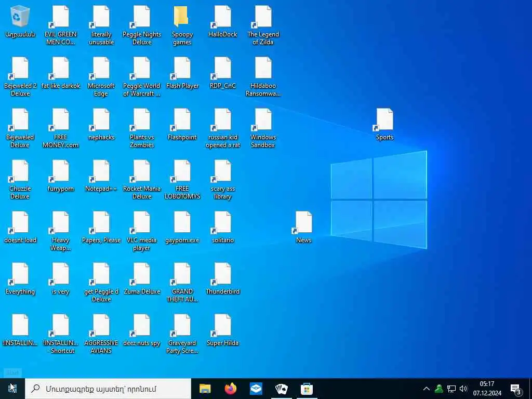
Task: Select the Heavy Weap... shortcut
Action: pos(61,231)
